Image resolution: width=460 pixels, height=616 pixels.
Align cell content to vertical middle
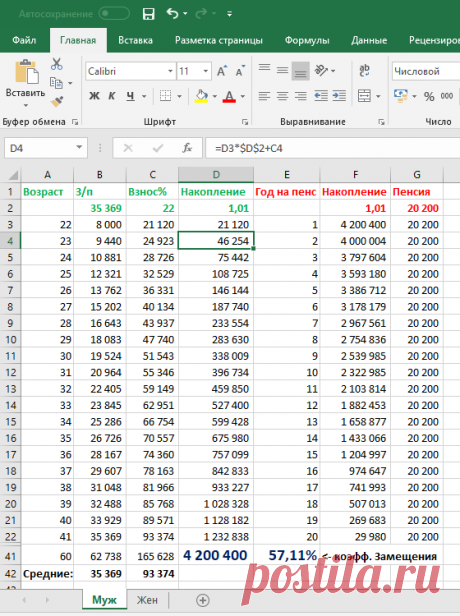click(282, 71)
